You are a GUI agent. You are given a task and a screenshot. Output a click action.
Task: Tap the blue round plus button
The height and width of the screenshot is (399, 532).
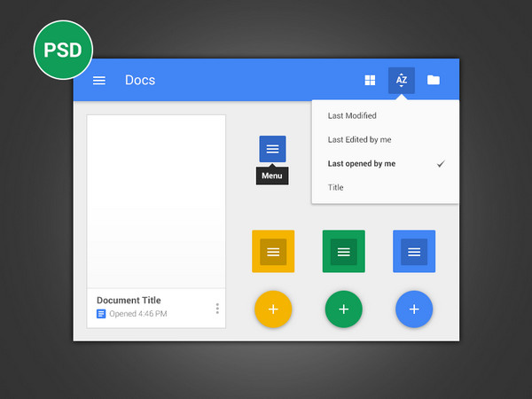tap(414, 309)
